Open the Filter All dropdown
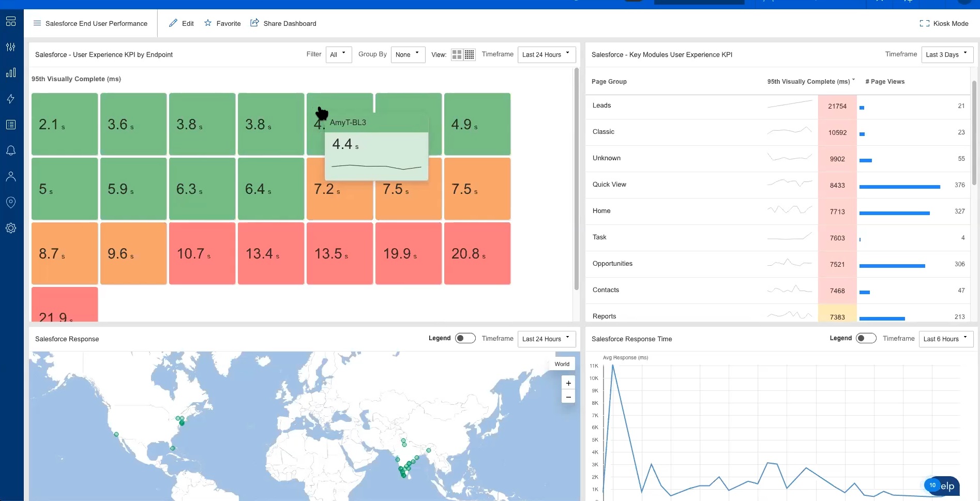The width and height of the screenshot is (980, 501). pyautogui.click(x=339, y=54)
